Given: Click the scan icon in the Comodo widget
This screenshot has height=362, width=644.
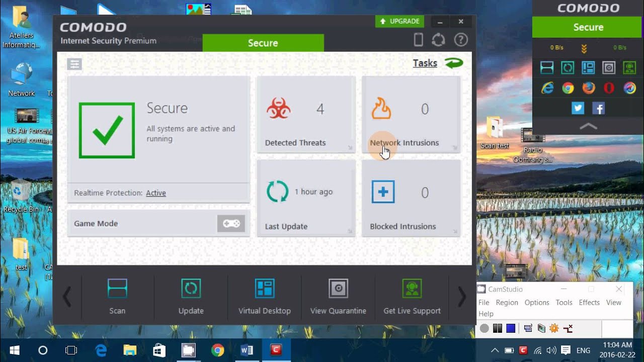Looking at the screenshot, I should [547, 68].
